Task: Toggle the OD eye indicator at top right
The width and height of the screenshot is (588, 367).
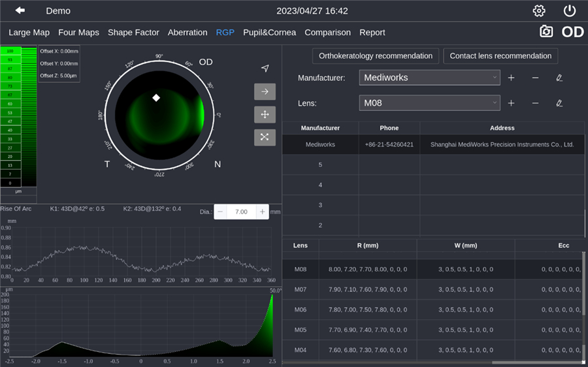Action: point(572,32)
